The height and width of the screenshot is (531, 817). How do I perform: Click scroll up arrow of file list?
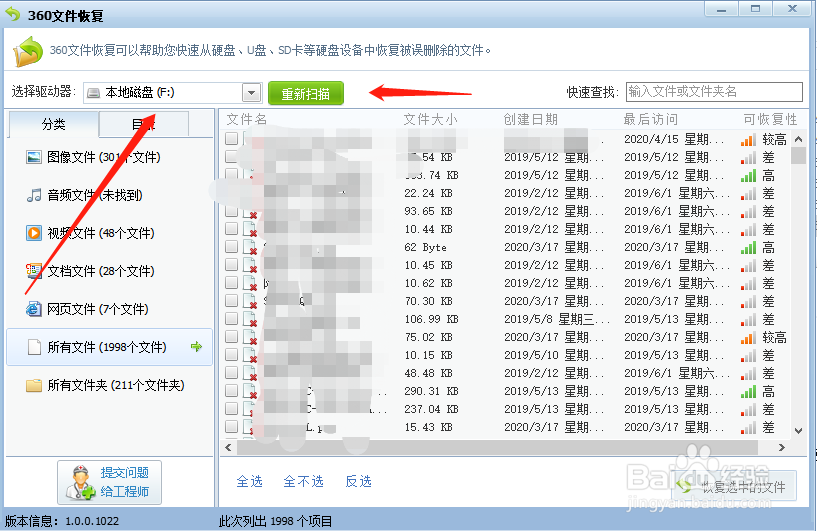798,139
